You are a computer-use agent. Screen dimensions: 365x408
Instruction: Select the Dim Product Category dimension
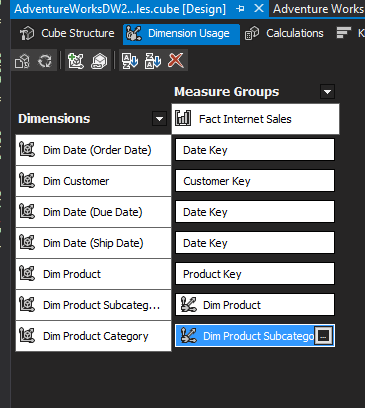click(x=93, y=336)
